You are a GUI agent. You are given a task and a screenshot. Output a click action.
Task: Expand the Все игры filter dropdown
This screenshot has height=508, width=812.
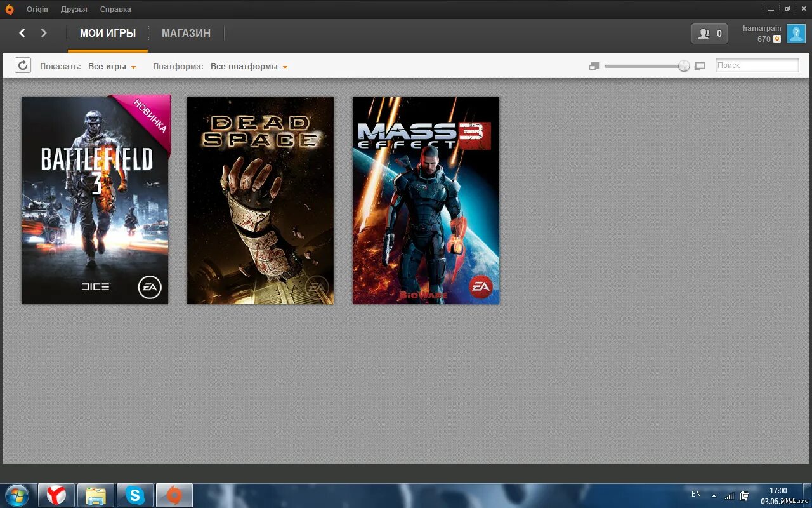click(x=112, y=67)
